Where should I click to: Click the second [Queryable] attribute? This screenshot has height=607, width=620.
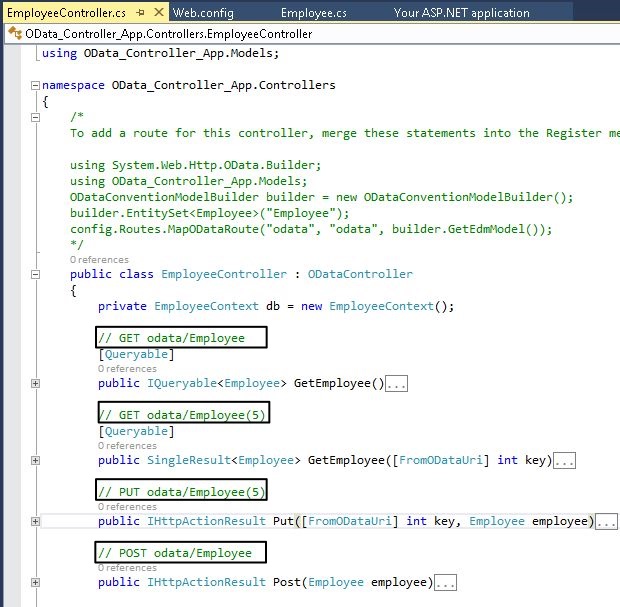[136, 431]
